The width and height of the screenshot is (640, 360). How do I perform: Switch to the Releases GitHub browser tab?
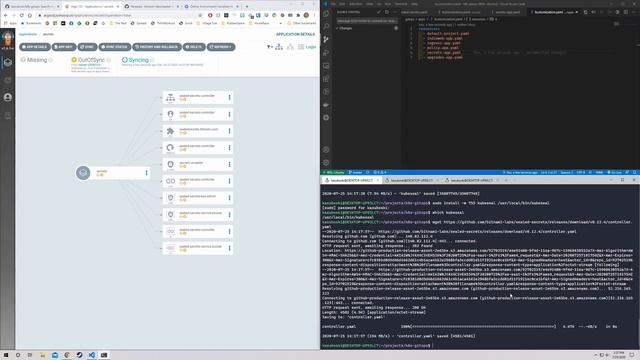click(151, 7)
